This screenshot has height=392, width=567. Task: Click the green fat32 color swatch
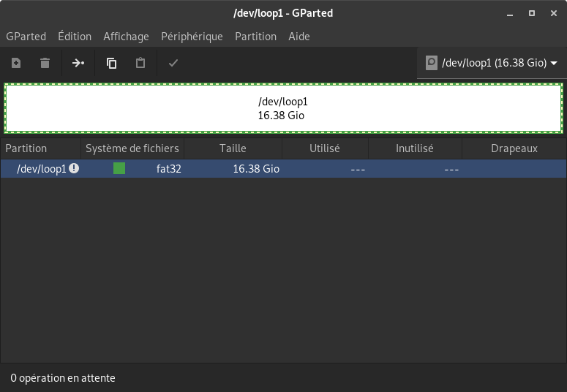pos(119,169)
